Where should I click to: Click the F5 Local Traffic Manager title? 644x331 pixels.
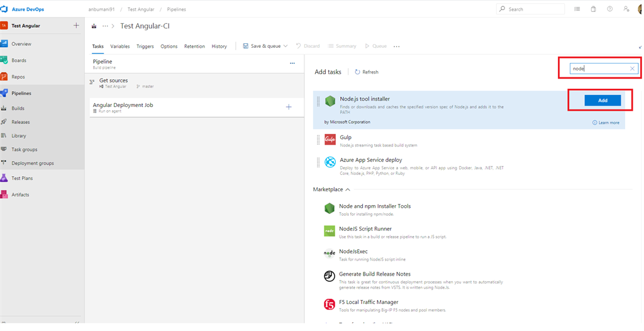tap(369, 302)
